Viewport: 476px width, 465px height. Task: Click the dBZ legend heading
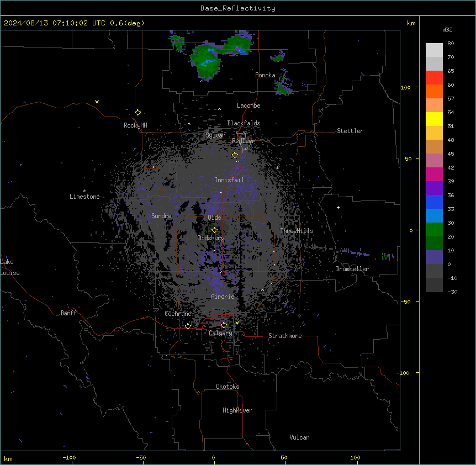[x=447, y=29]
